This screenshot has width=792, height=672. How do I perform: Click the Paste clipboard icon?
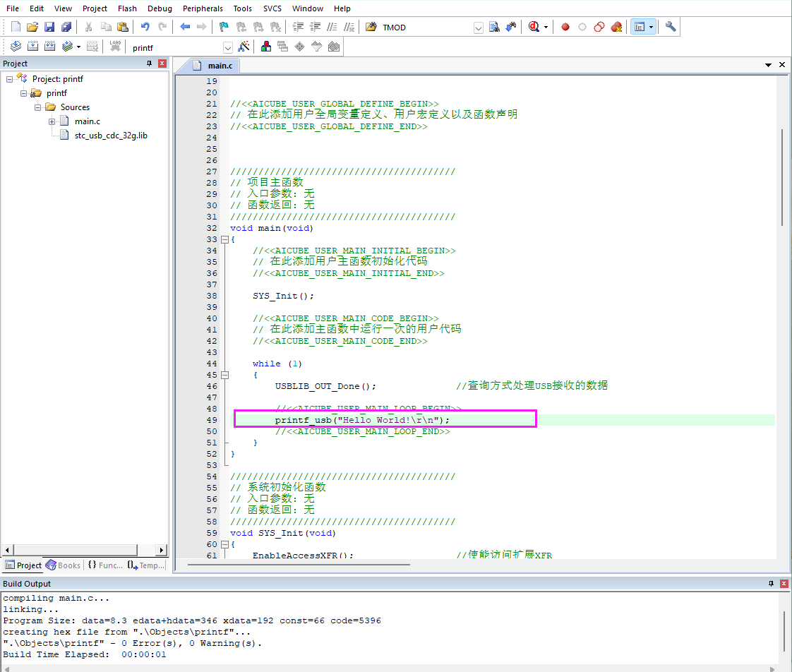123,27
